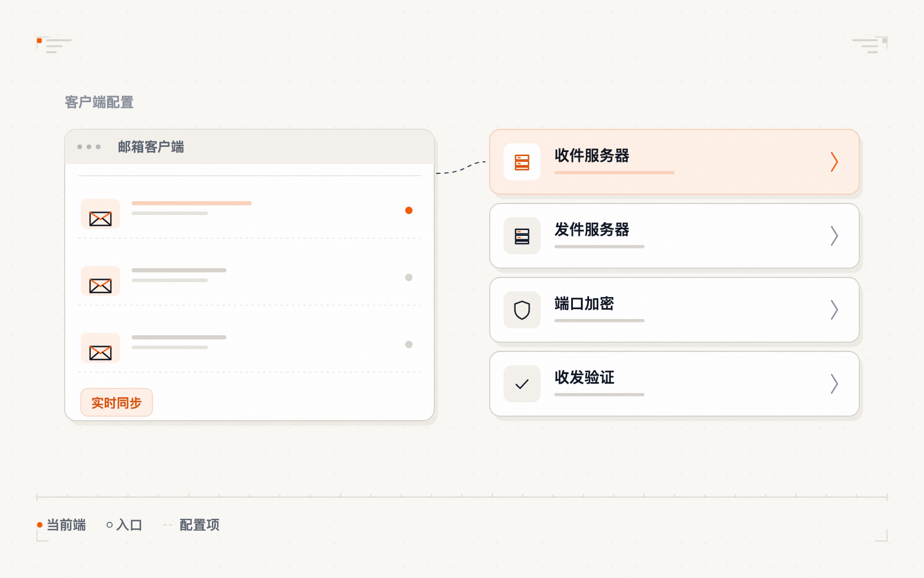Expand the 收件服务器 chevron arrow
Viewport: 924px width, 578px height.
coord(834,162)
